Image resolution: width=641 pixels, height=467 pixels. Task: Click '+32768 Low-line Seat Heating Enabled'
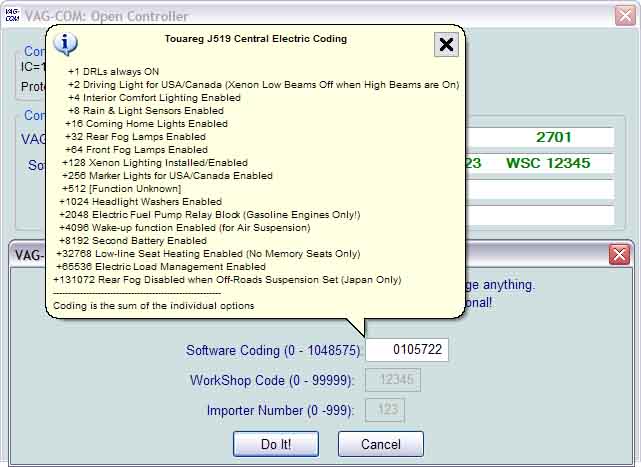pyautogui.click(x=208, y=254)
